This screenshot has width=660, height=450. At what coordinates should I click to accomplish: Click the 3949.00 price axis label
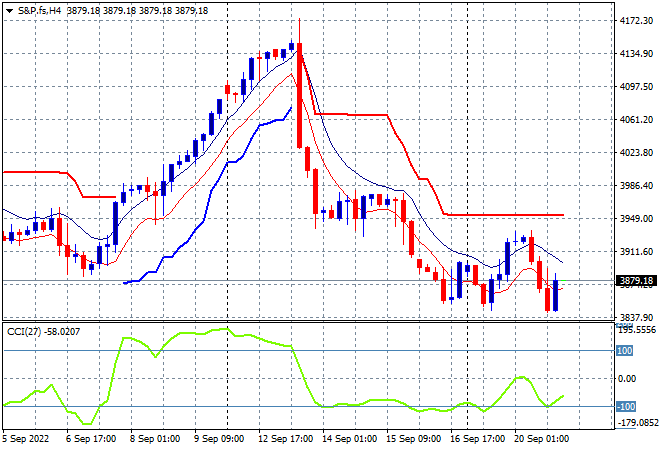[x=636, y=218]
